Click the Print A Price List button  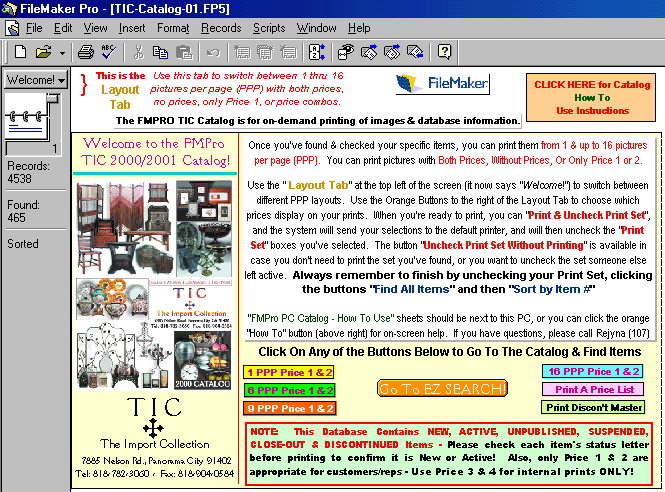coord(593,389)
